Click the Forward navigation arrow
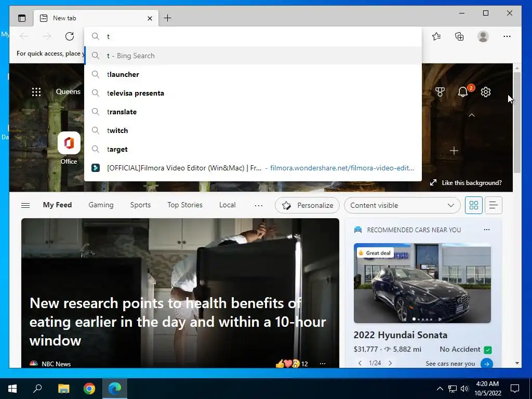 (47, 36)
